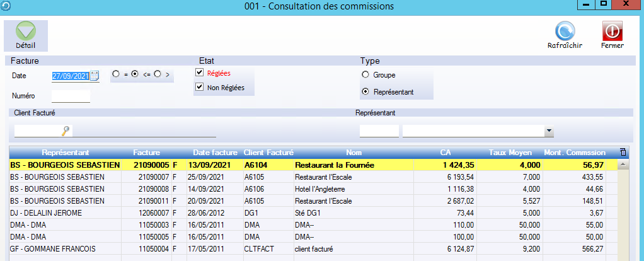644x261 pixels.
Task: Select the greater-than date comparison radio
Action: 158,74
